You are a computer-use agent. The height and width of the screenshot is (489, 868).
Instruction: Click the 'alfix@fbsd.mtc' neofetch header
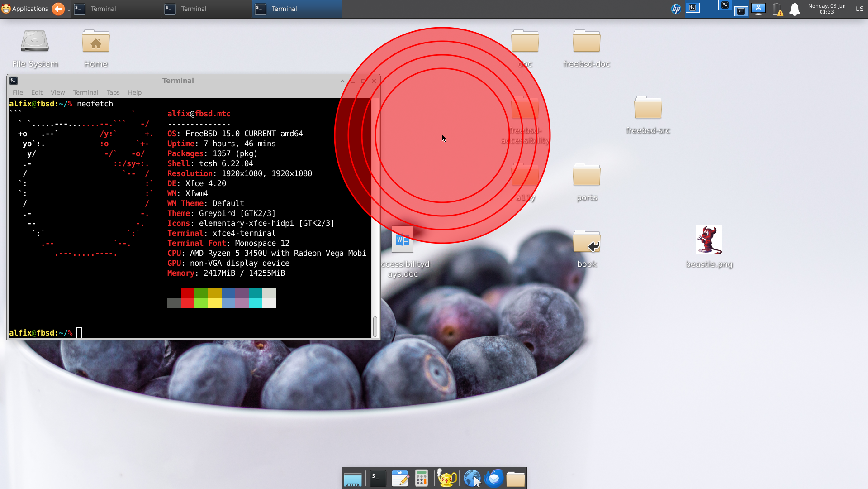pyautogui.click(x=199, y=114)
